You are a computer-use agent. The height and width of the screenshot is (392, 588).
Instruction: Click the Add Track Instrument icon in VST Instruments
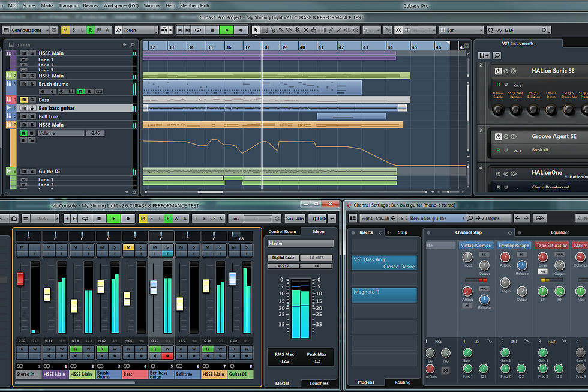click(484, 56)
